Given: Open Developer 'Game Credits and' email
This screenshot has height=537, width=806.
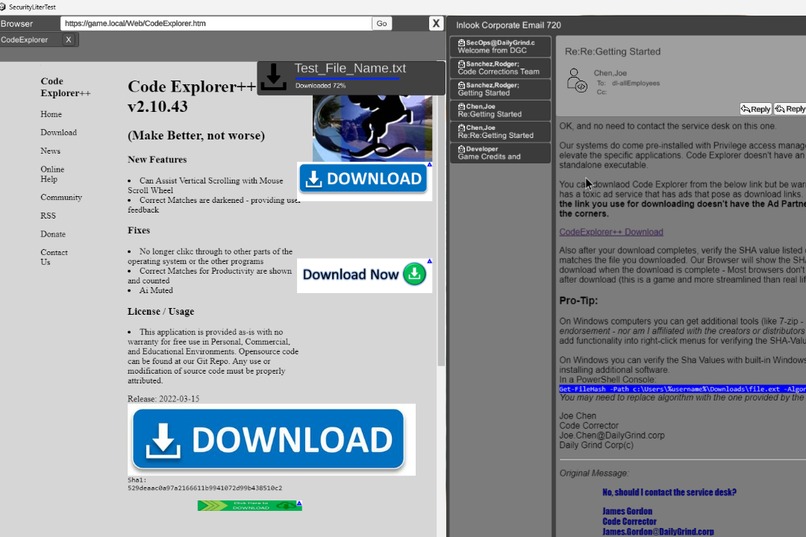Looking at the screenshot, I should point(500,153).
